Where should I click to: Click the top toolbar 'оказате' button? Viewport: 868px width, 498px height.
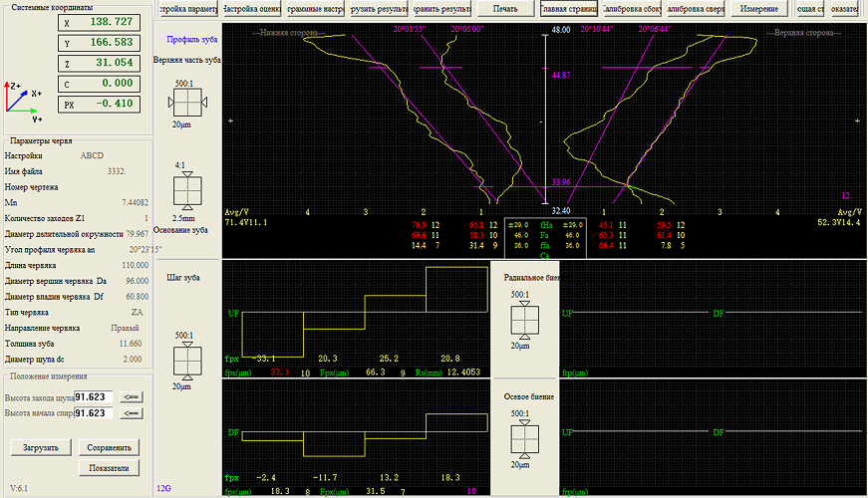(x=845, y=9)
